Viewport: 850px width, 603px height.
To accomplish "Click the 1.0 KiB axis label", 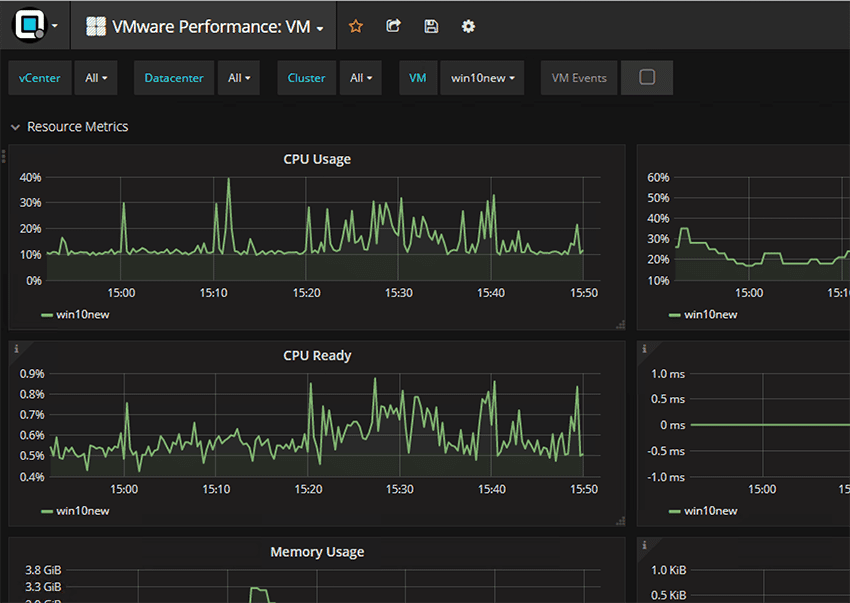I will coord(668,570).
